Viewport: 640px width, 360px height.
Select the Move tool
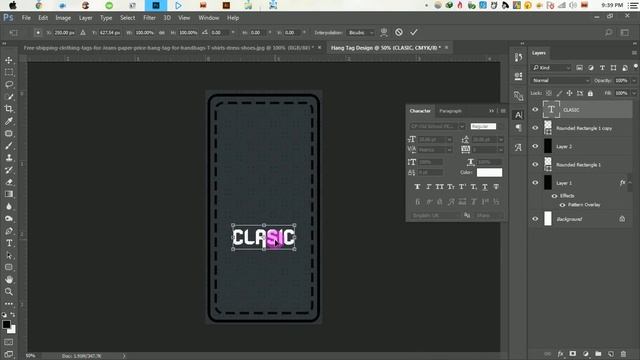click(9, 60)
